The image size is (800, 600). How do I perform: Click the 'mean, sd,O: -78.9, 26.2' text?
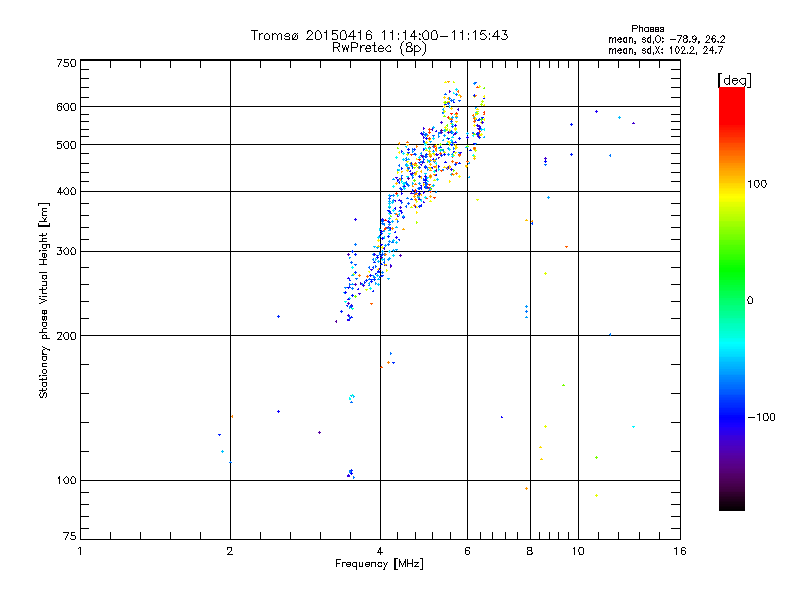coord(666,40)
